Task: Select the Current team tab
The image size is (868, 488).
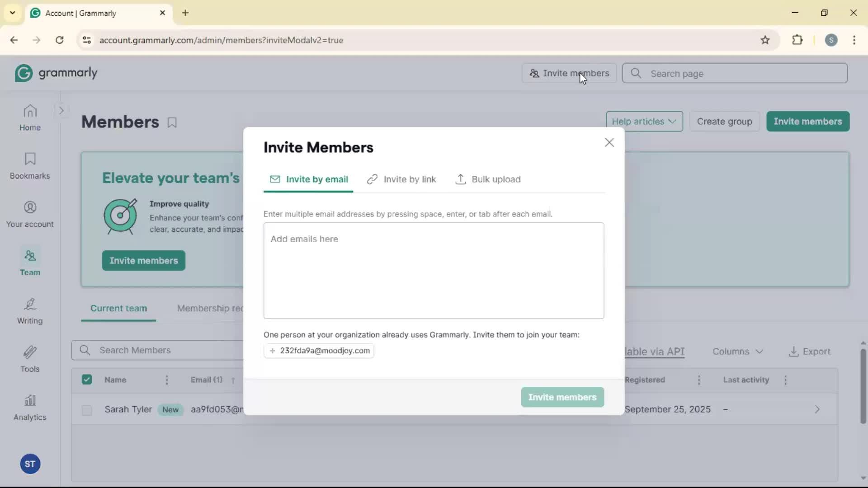Action: coord(118,309)
